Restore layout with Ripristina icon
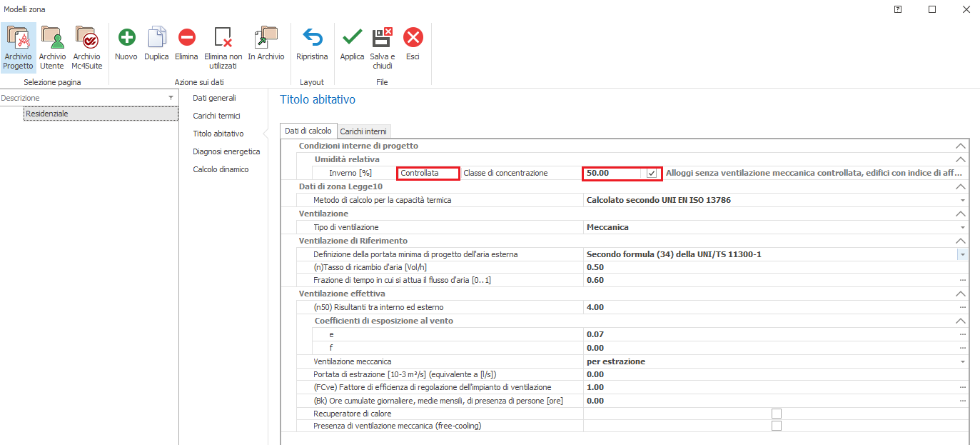The height and width of the screenshot is (445, 980). 312,38
